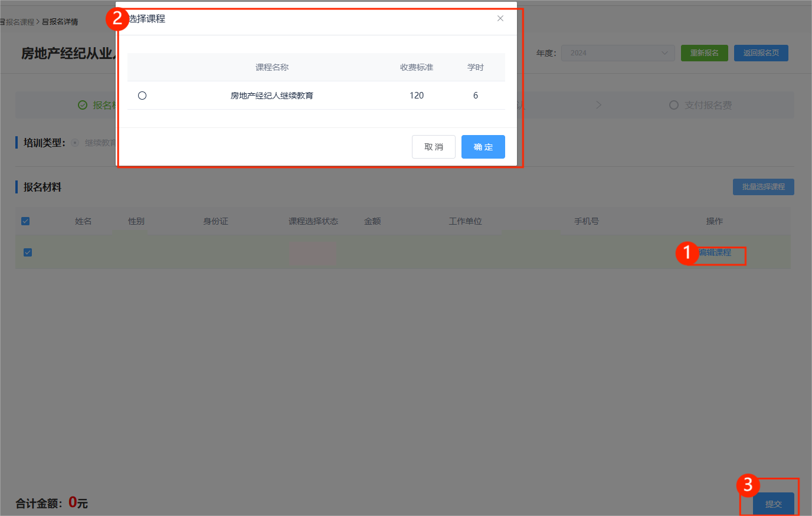Viewport: 812px width, 516px height.
Task: Go back using the 返回报名页 button
Action: (761, 53)
